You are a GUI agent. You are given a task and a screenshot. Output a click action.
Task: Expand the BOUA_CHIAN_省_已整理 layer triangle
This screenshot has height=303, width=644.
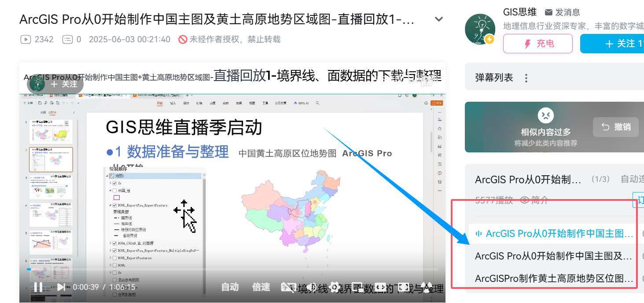click(110, 243)
